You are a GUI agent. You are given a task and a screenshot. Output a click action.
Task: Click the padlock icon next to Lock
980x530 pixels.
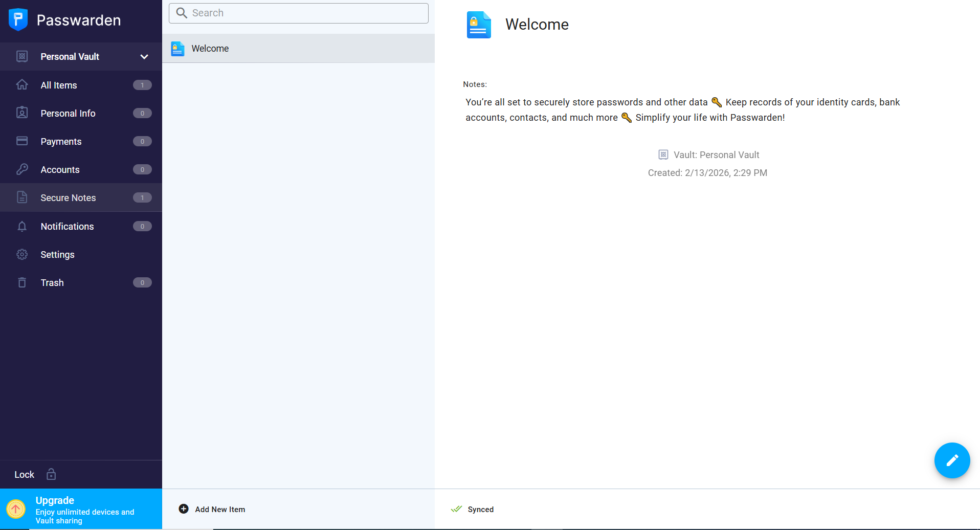pyautogui.click(x=51, y=474)
